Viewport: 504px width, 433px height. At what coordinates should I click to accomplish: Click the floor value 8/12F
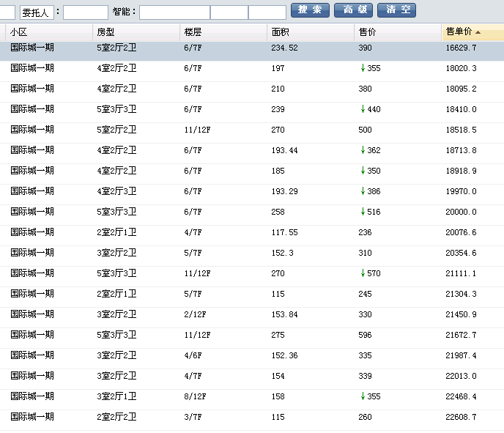(x=195, y=396)
